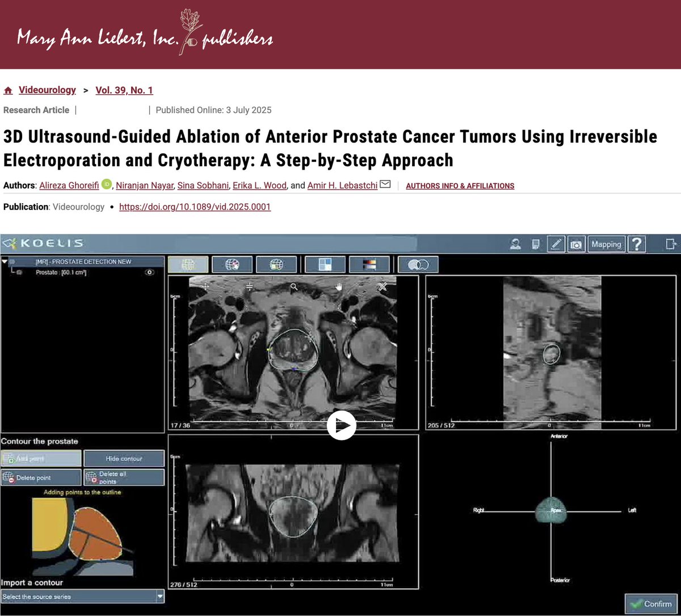The width and height of the screenshot is (681, 616).
Task: Open author Amir H. Lebastchi's profile
Action: (342, 186)
